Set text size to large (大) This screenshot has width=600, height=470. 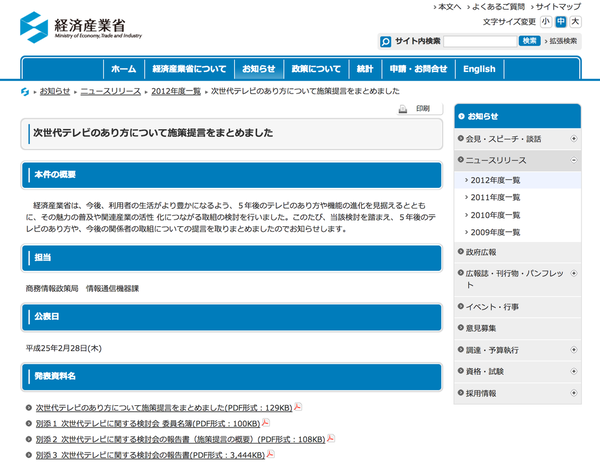(x=575, y=22)
